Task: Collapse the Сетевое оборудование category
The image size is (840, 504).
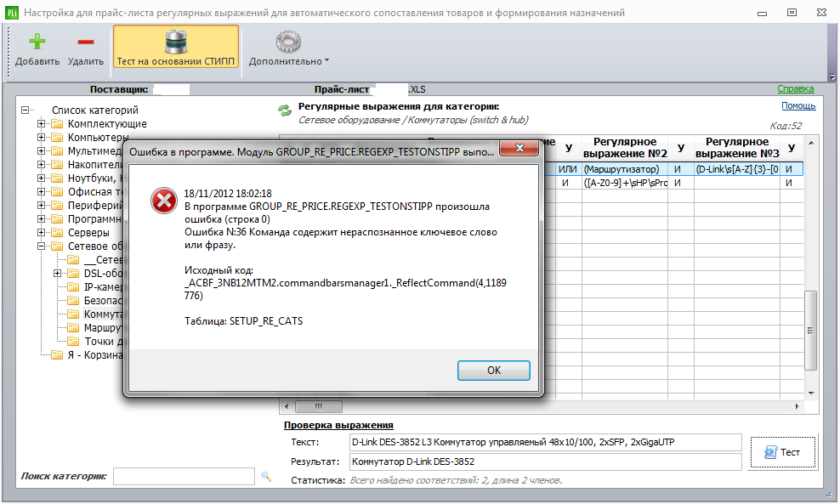Action: (42, 246)
